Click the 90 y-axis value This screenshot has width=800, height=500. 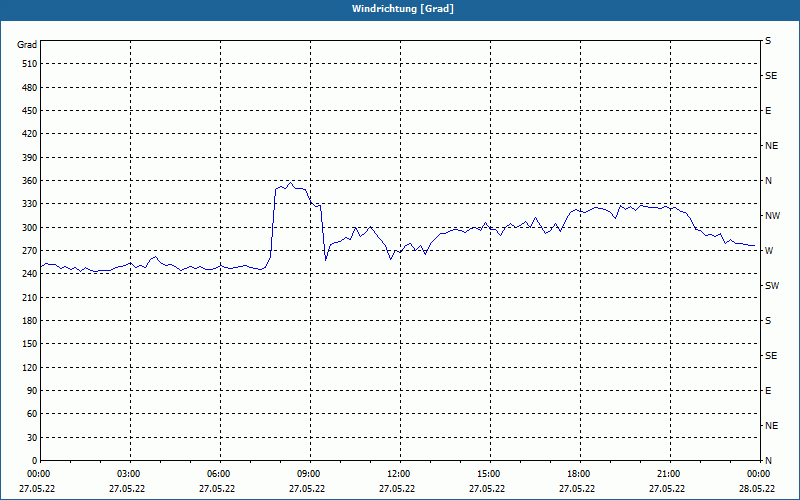point(32,391)
